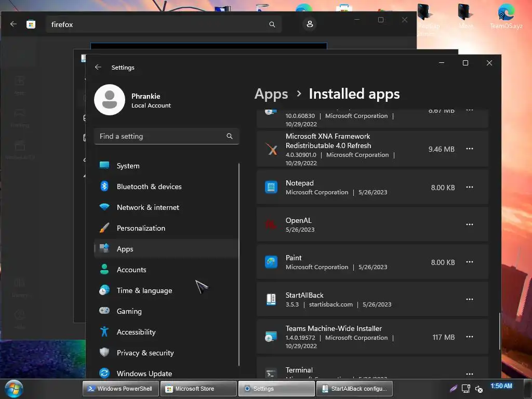Click the Find a setting search box

click(167, 136)
